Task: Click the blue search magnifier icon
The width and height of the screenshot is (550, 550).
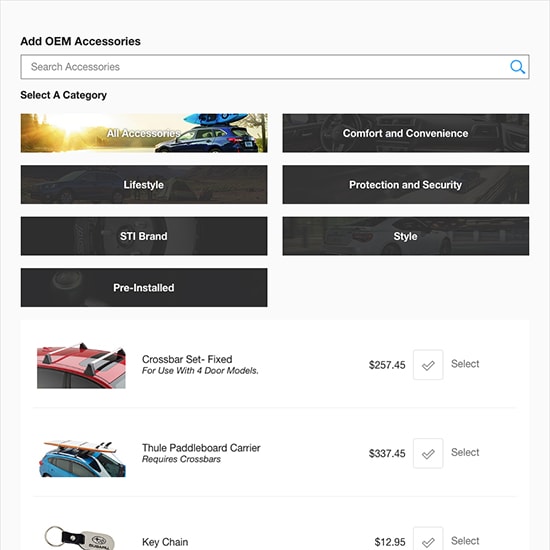Action: [x=517, y=67]
